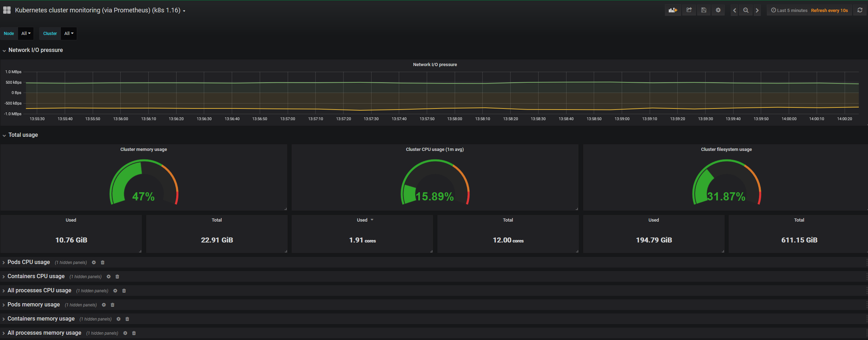Delete the All processes memory usage row
868x340 pixels.
coord(134,333)
